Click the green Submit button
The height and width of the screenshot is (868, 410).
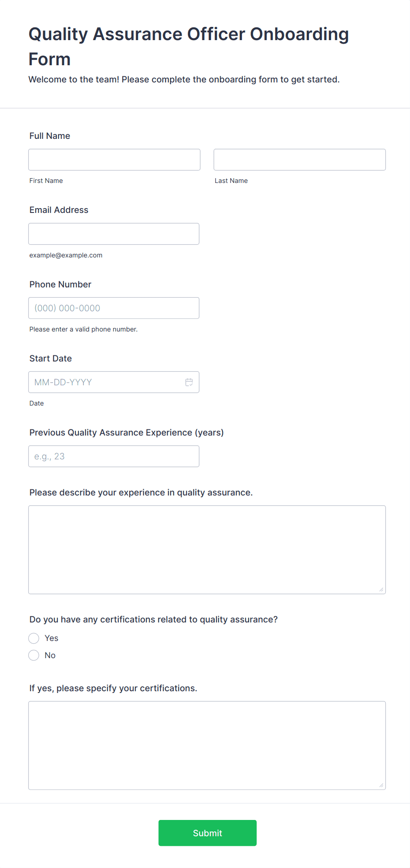coord(208,833)
